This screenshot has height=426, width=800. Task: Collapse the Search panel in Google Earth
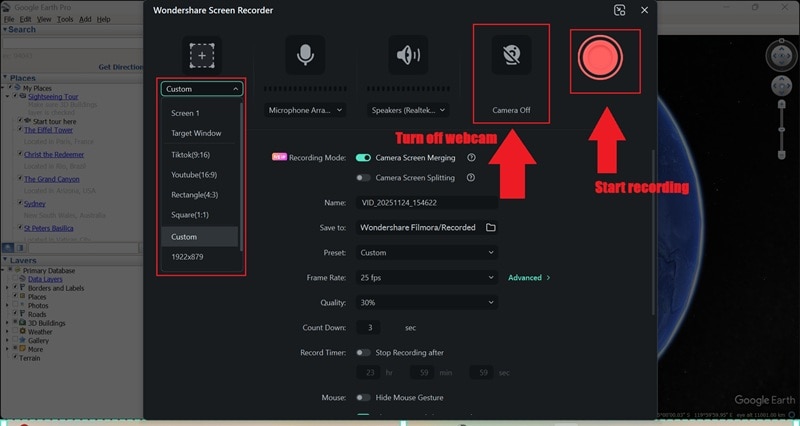[5, 30]
